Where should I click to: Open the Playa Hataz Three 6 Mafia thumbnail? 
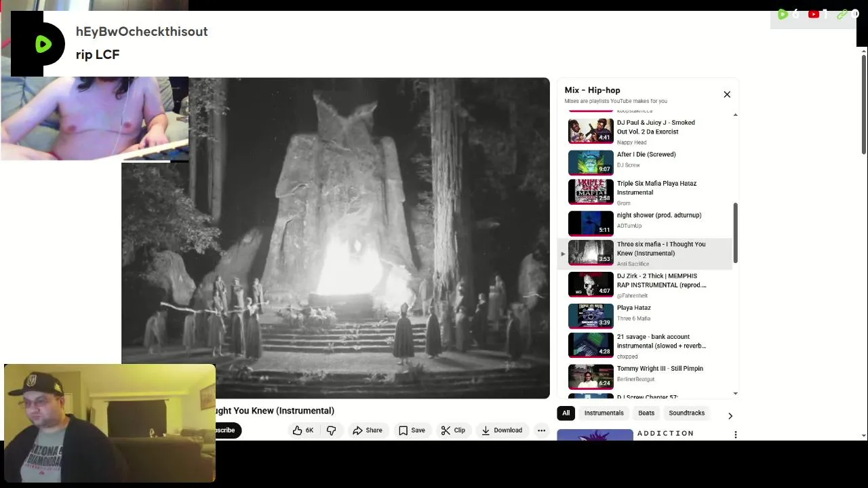(591, 316)
